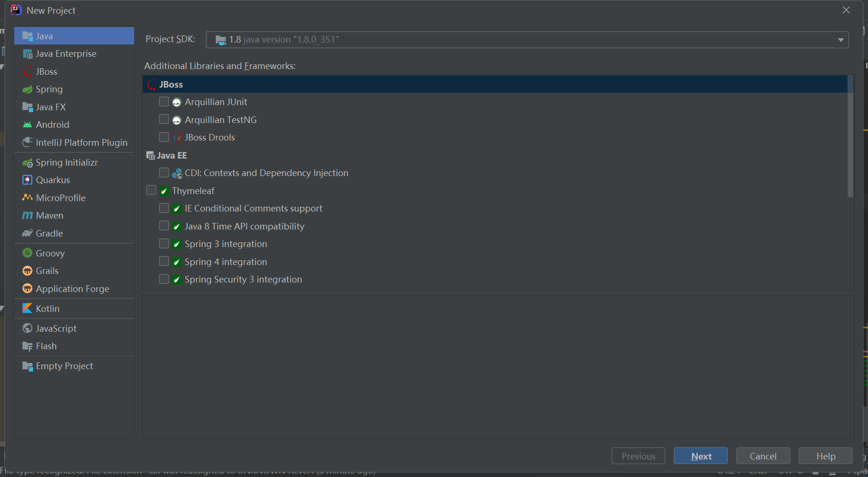
Task: Click the CDI framework icon
Action: point(177,173)
